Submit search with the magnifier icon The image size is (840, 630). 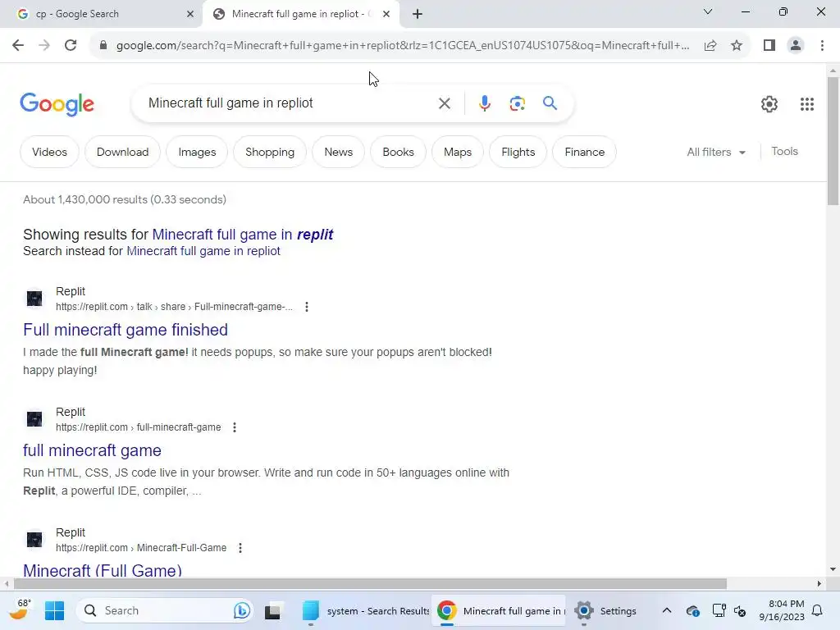550,103
